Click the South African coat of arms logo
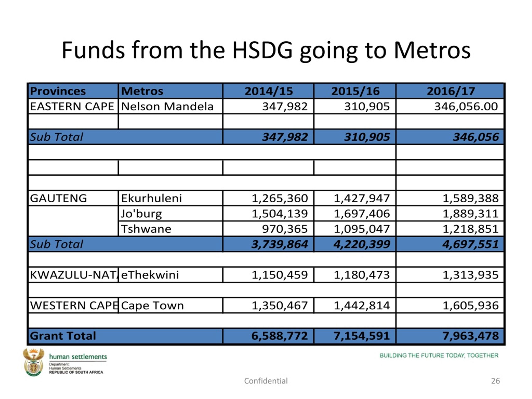Viewport: 532px width, 399px height. [34, 362]
